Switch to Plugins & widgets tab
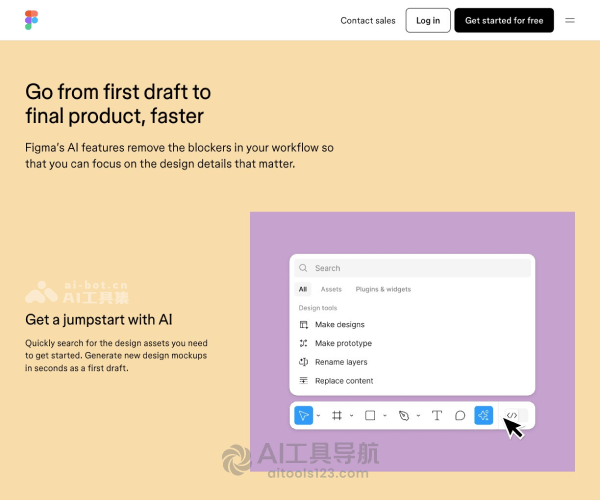 point(383,289)
